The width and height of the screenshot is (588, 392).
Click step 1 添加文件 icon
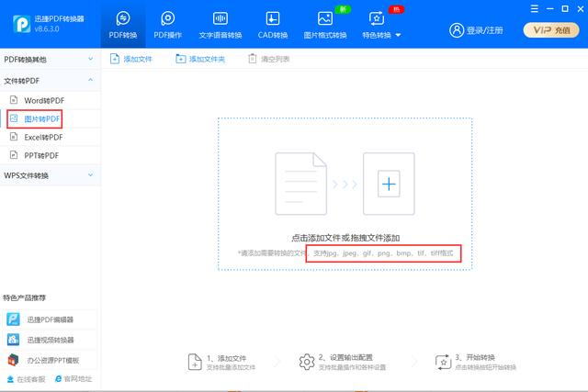[x=195, y=362]
